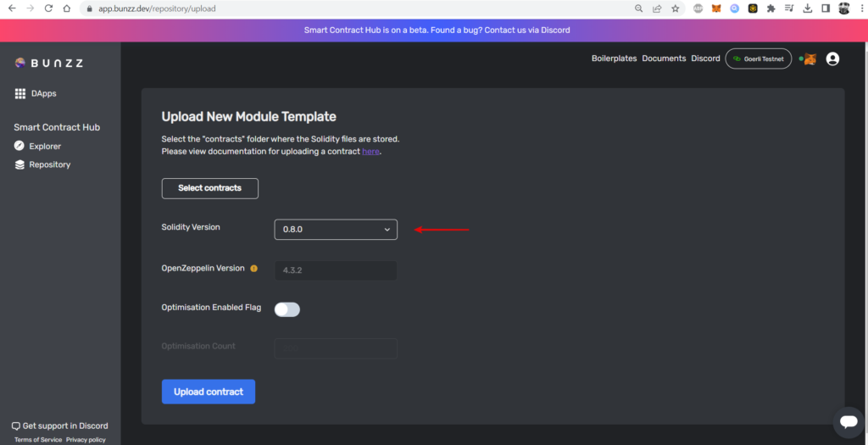868x445 pixels.
Task: Open Boilerplates in top navigation
Action: coord(614,58)
